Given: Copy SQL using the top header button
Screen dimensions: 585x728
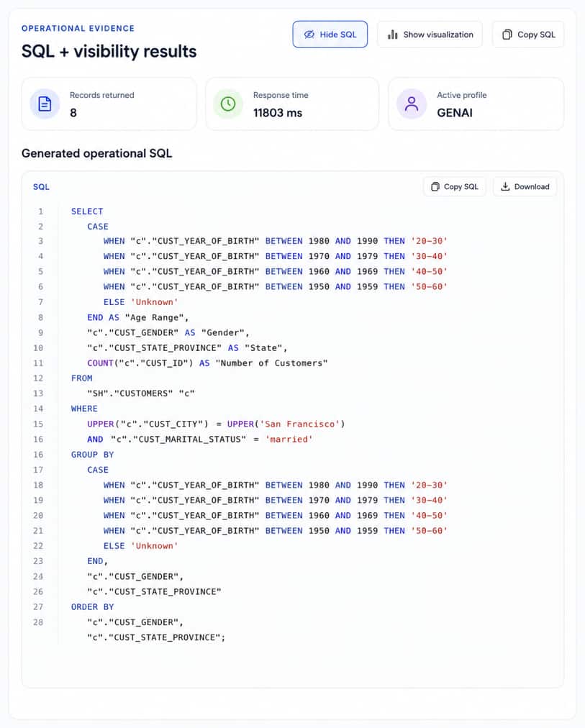Looking at the screenshot, I should click(528, 35).
